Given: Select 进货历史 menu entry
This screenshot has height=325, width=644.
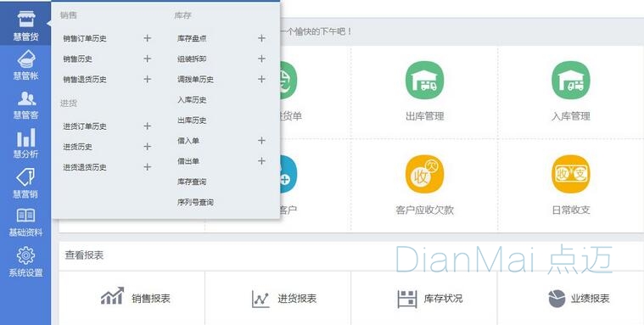Looking at the screenshot, I should [x=77, y=147].
